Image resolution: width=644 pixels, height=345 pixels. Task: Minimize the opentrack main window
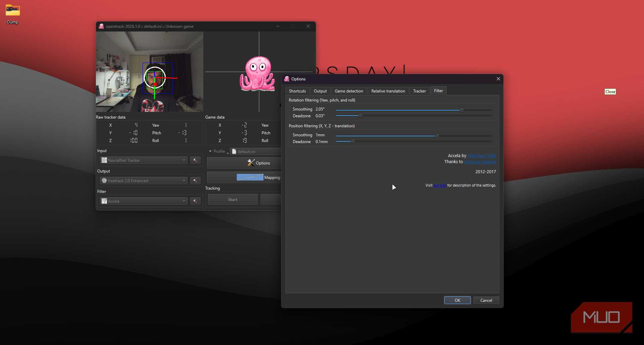tap(278, 26)
